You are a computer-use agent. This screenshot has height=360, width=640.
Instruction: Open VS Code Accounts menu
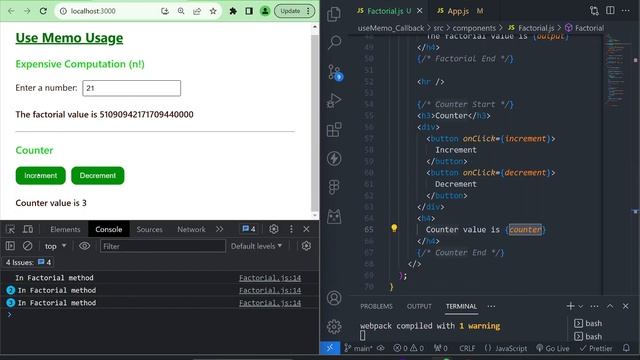[x=334, y=298]
